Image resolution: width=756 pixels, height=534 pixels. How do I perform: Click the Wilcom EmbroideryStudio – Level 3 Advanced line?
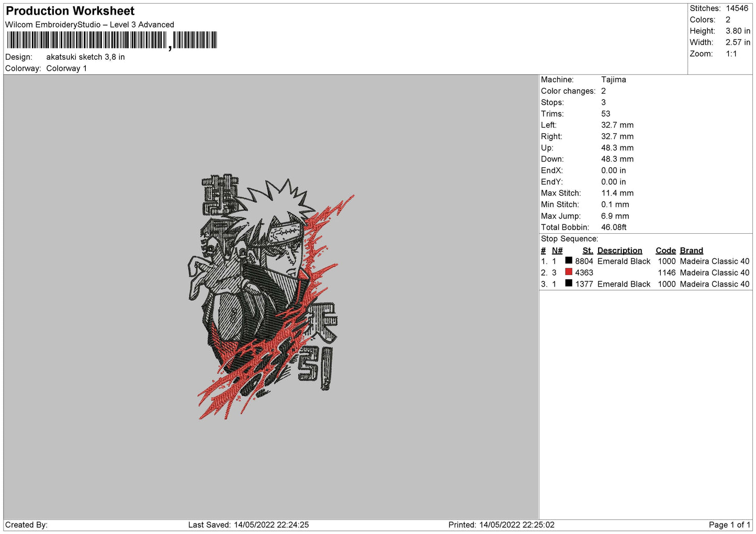click(89, 25)
